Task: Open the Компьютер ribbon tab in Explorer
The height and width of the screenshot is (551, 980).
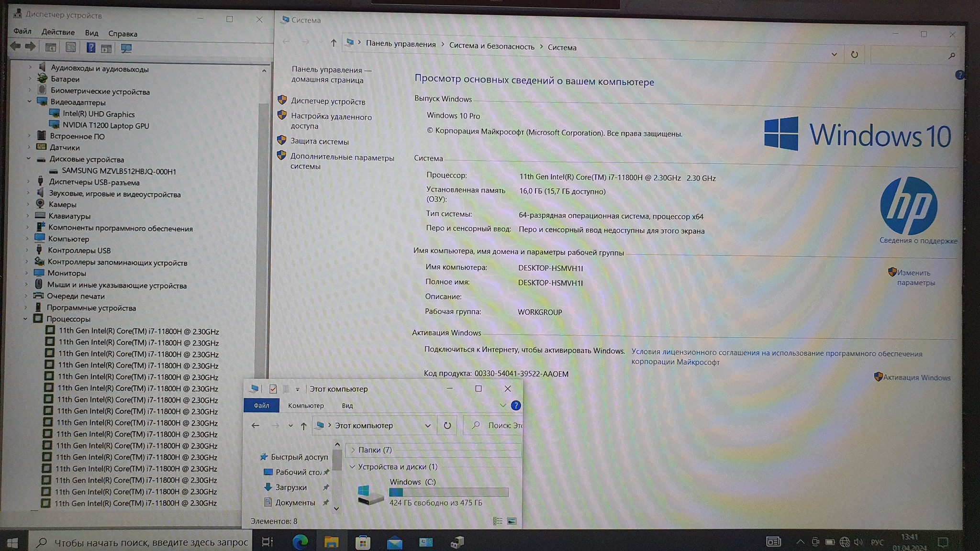Action: pos(306,406)
